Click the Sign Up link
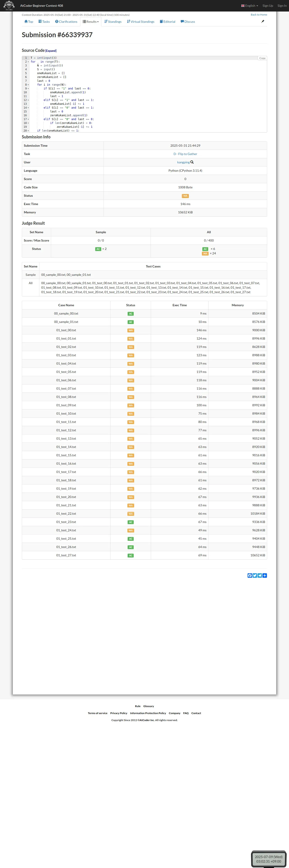Screen dimensions: 289x868 click(268, 6)
